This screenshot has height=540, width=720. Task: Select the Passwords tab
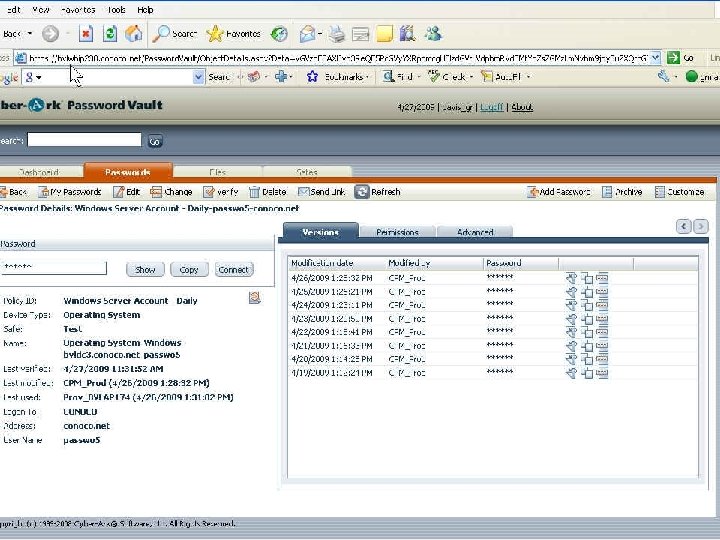click(128, 172)
